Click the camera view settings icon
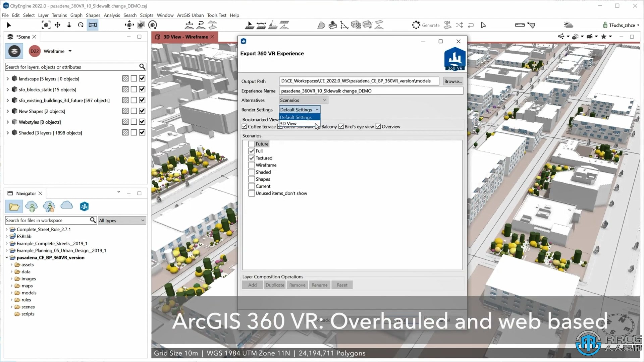Viewport: 644px width, 362px height. [590, 37]
